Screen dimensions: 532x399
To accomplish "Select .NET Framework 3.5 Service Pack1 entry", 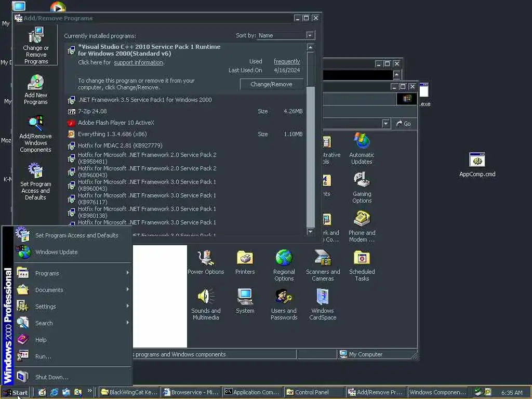I will [185, 100].
